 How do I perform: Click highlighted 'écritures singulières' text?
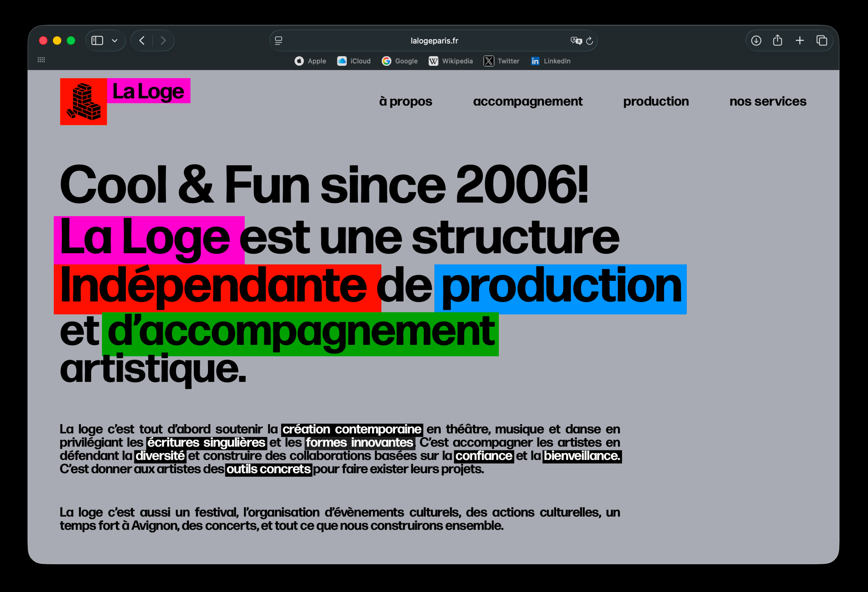click(207, 443)
